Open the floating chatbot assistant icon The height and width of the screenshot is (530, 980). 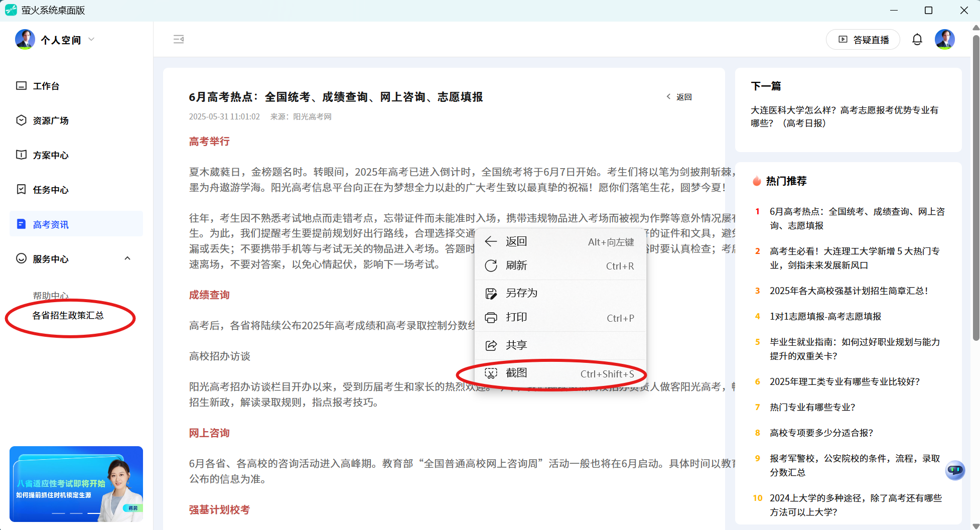click(x=954, y=470)
